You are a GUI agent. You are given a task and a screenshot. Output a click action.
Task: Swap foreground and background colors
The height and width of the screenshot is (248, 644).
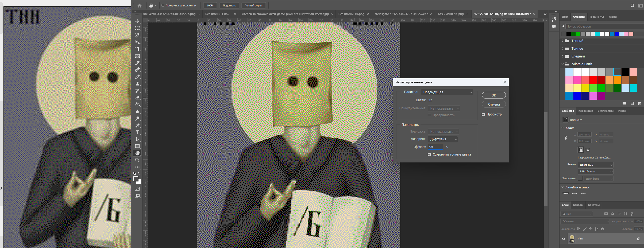click(x=139, y=173)
